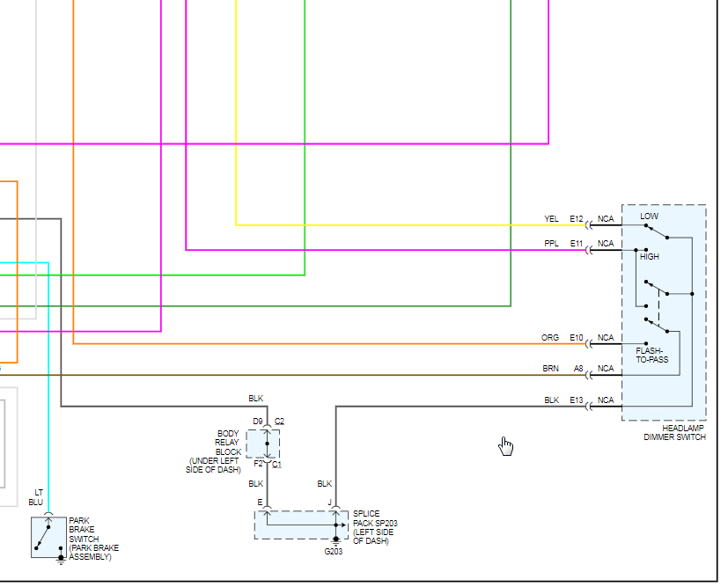Click the PPL wire color label
The image size is (728, 587).
[552, 244]
